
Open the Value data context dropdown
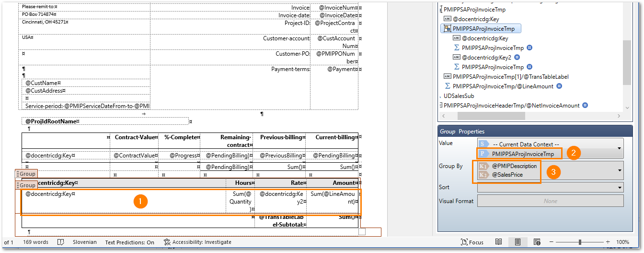point(620,148)
